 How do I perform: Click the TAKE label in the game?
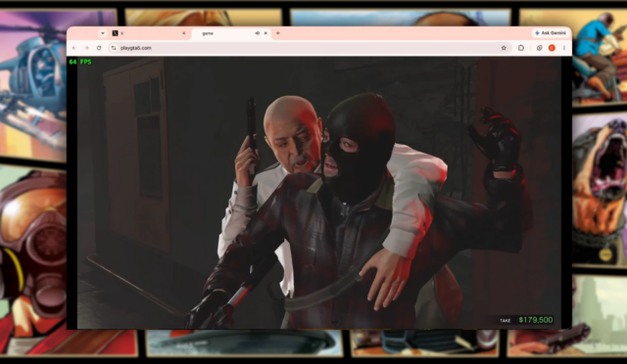click(x=506, y=320)
